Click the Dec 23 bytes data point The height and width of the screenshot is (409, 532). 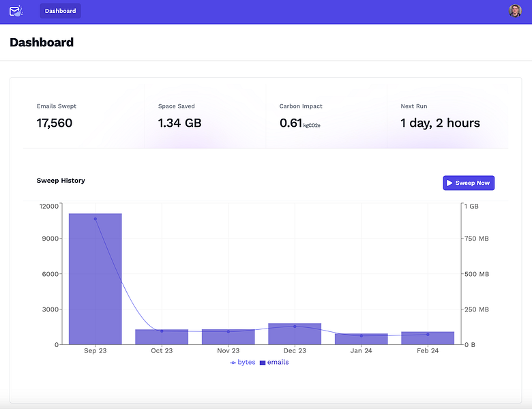tap(295, 327)
